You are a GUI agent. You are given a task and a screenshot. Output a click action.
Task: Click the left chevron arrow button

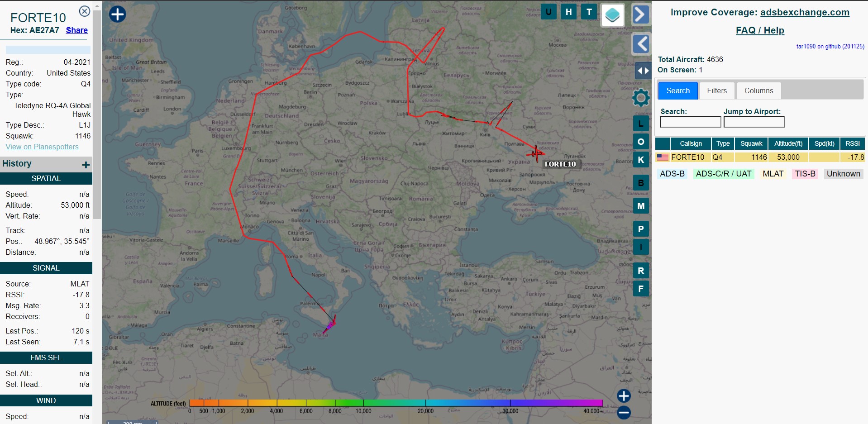640,44
